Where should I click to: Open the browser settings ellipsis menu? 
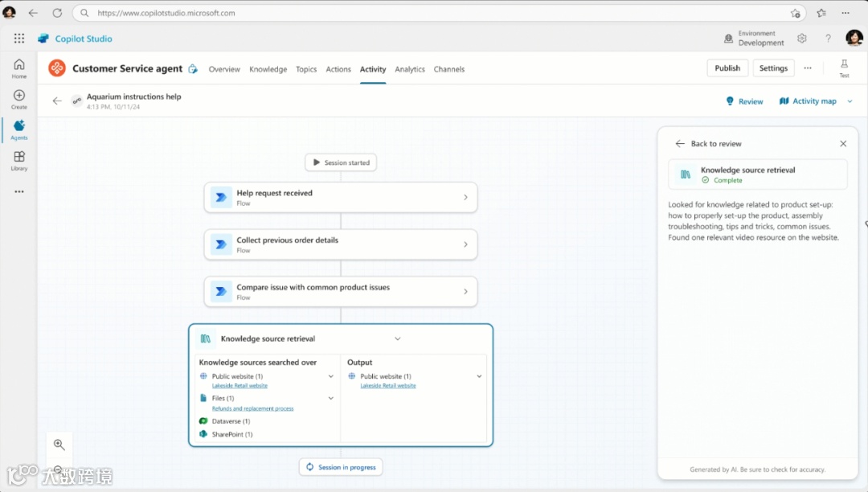point(845,13)
